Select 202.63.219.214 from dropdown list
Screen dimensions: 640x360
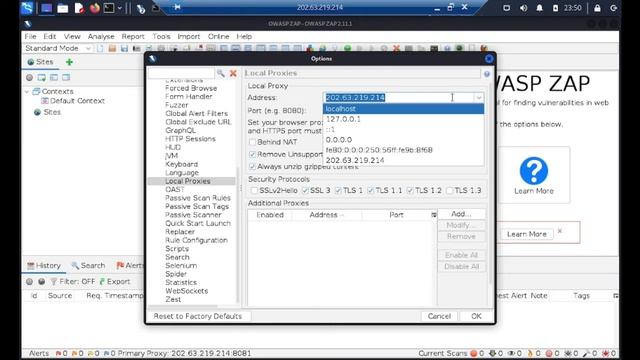(403, 160)
